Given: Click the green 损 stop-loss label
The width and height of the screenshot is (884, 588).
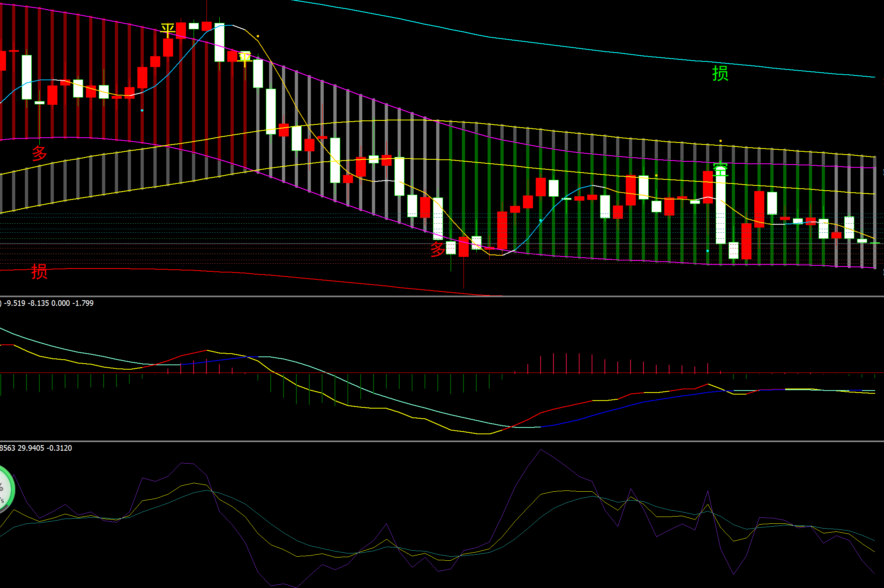Looking at the screenshot, I should pyautogui.click(x=720, y=73).
